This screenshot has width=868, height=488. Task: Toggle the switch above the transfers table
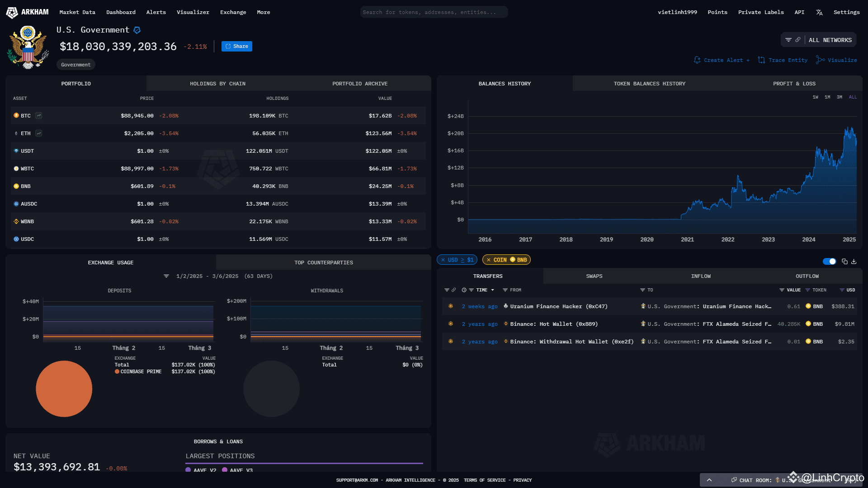829,262
